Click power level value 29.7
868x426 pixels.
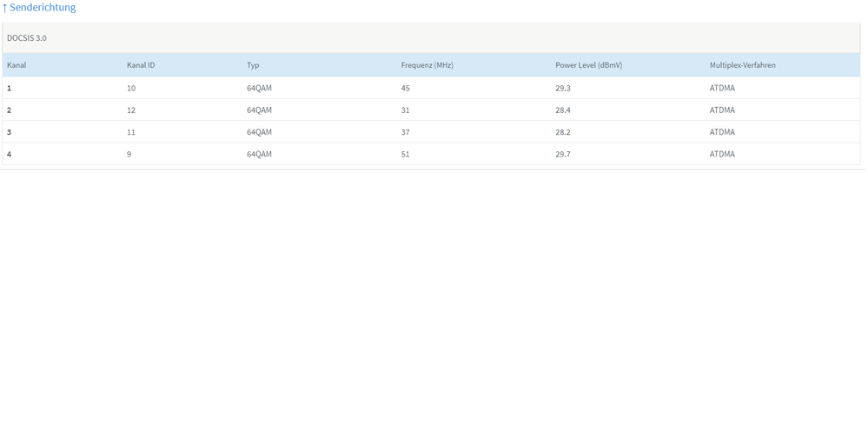pos(562,155)
